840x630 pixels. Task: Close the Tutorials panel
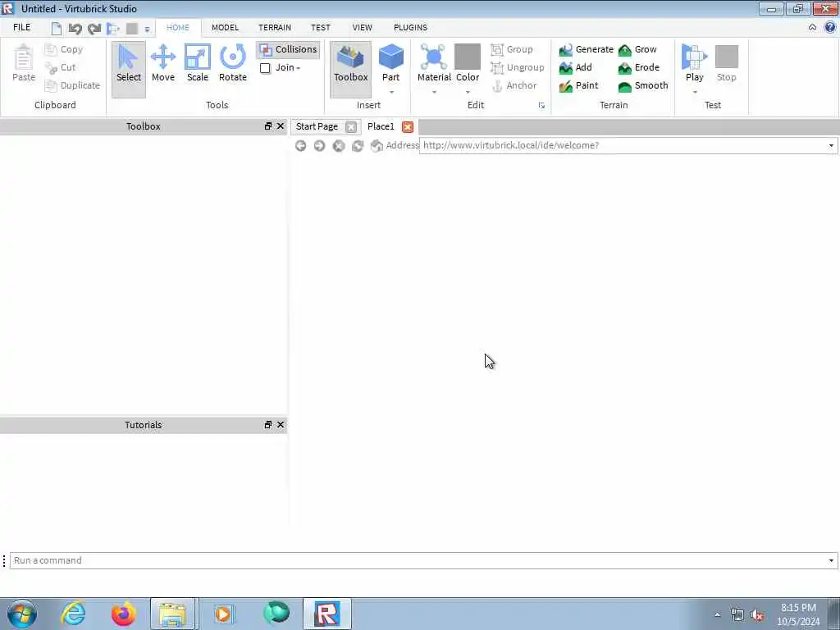pos(281,425)
